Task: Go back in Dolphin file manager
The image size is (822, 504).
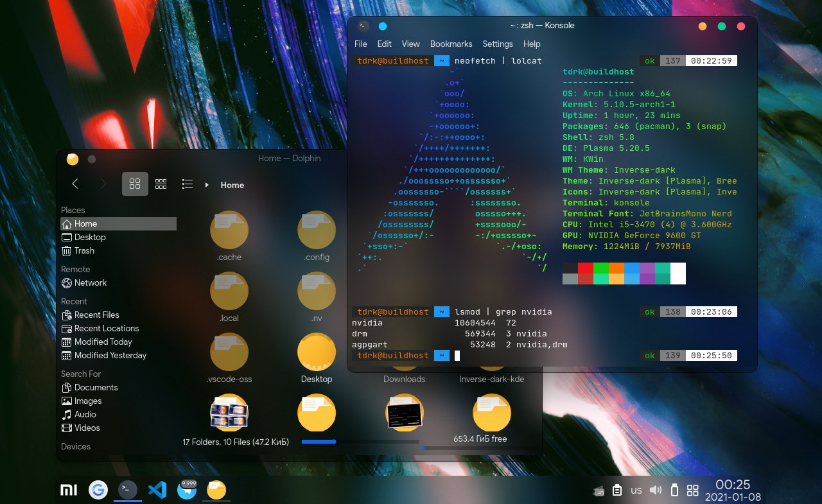Action: [75, 184]
